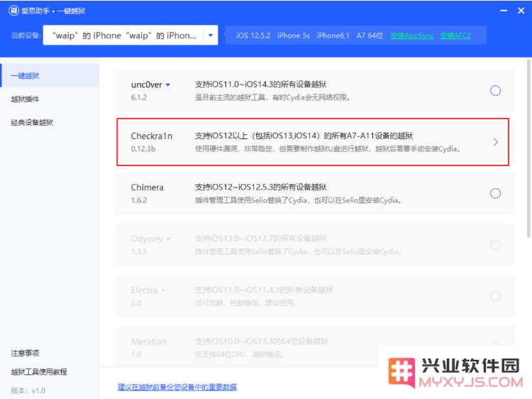Open 越狱工具使用教程 in the sidebar
532x399 pixels.
39,372
